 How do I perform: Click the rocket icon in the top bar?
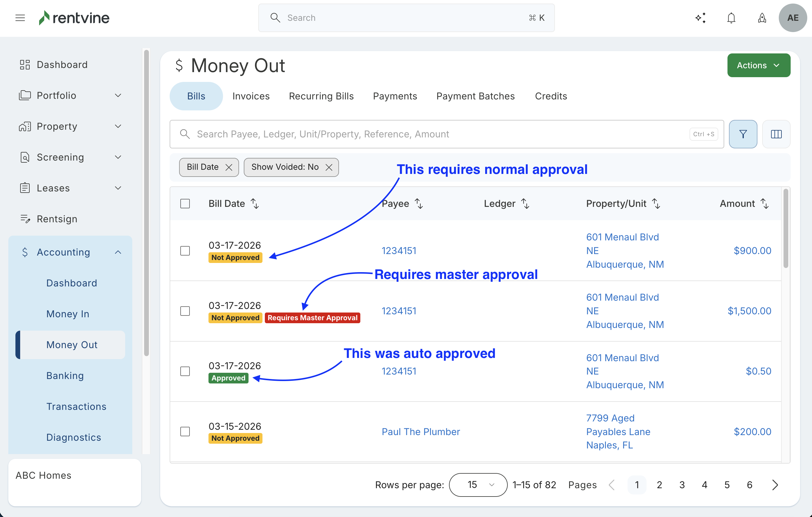(762, 18)
